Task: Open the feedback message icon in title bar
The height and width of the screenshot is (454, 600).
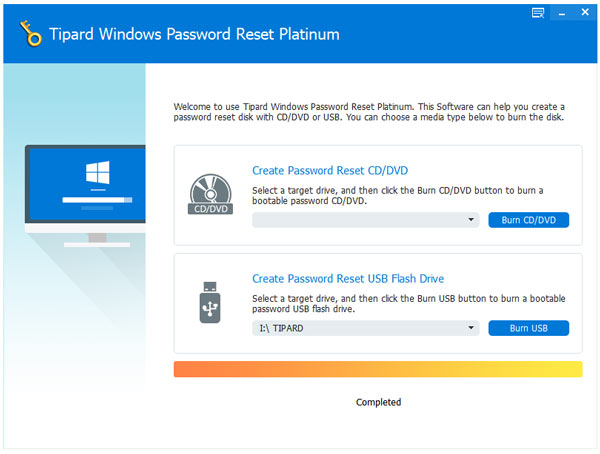Action: [538, 13]
